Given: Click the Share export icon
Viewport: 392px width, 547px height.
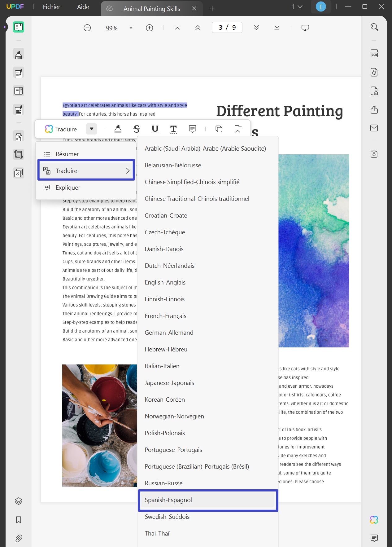Looking at the screenshot, I should coord(374,109).
